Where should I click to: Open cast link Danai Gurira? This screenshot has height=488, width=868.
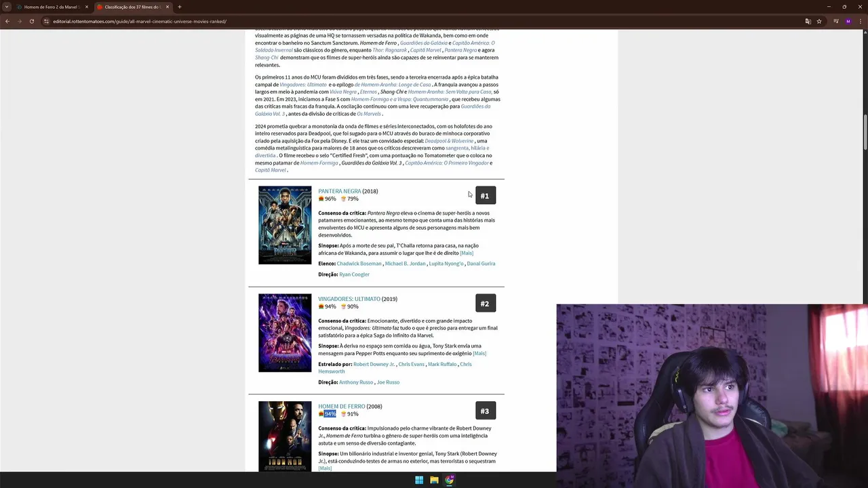tap(481, 264)
